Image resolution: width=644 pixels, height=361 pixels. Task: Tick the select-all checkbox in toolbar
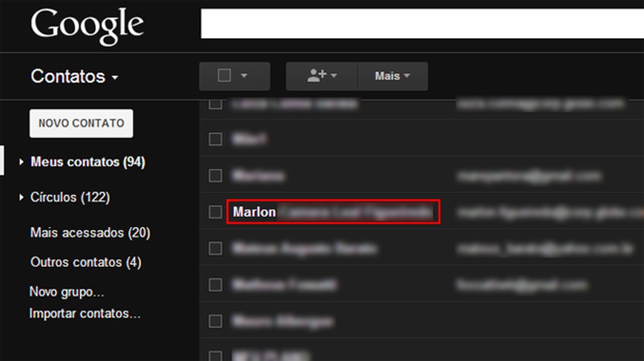224,75
